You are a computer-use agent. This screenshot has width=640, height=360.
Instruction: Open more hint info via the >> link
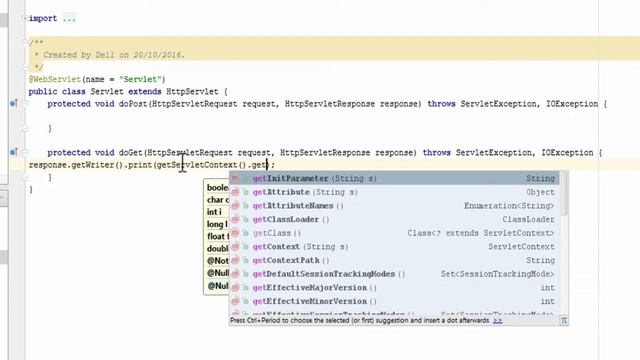tap(498, 320)
